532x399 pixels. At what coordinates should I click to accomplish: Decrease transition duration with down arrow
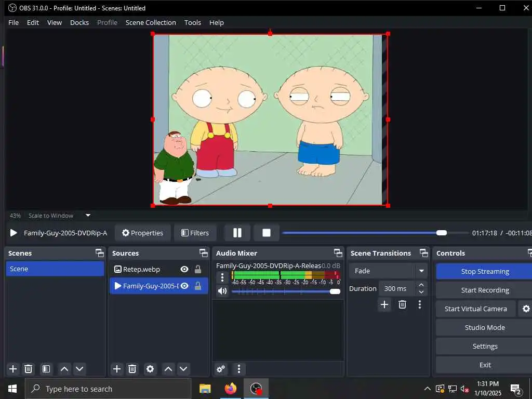(x=421, y=292)
